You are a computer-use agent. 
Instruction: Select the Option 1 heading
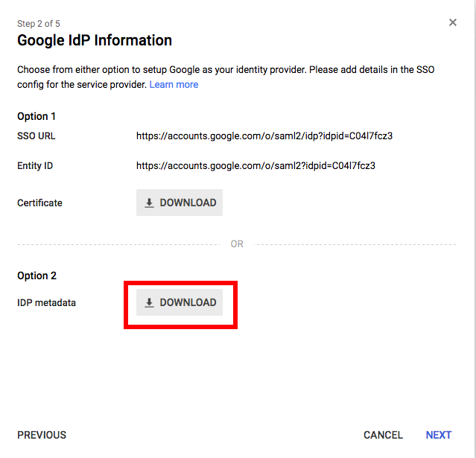point(37,116)
